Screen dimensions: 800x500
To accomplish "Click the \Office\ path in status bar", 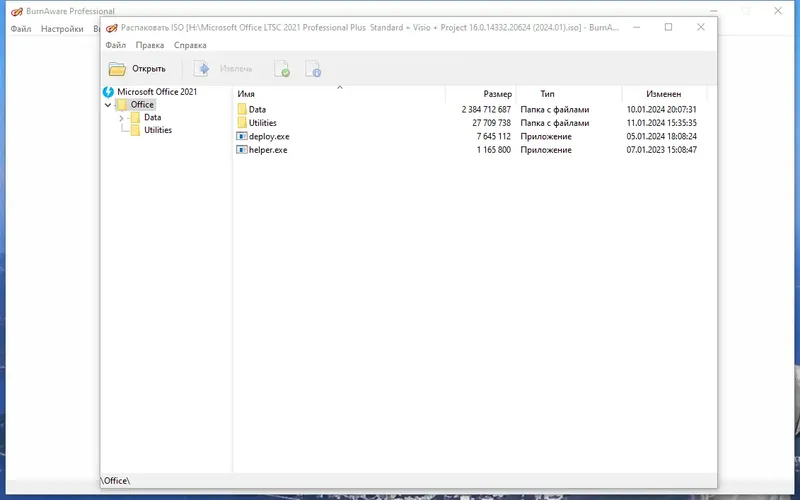I will 115,481.
